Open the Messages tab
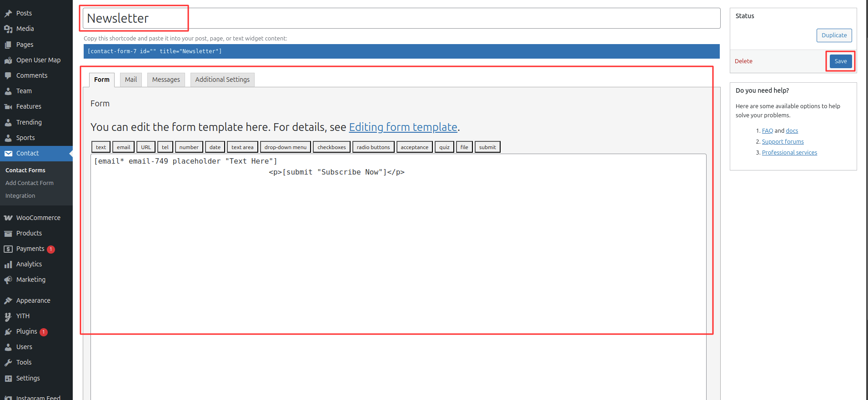Image resolution: width=868 pixels, height=400 pixels. click(166, 80)
